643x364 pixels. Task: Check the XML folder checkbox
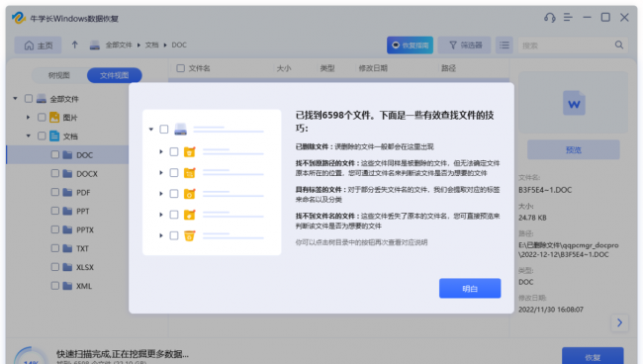click(55, 286)
